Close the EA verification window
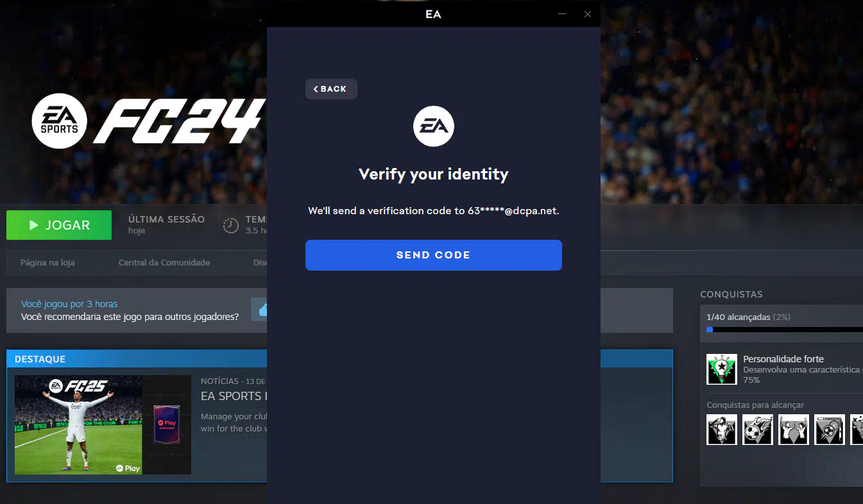The image size is (863, 504). 588,14
